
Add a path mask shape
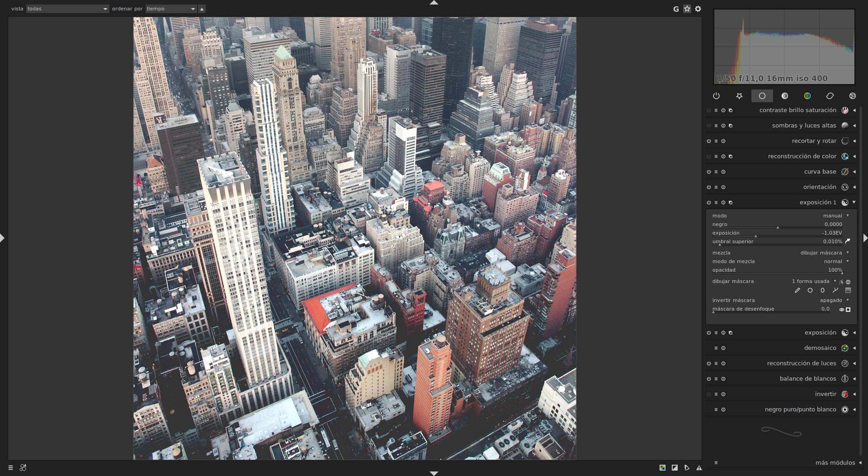pyautogui.click(x=835, y=291)
